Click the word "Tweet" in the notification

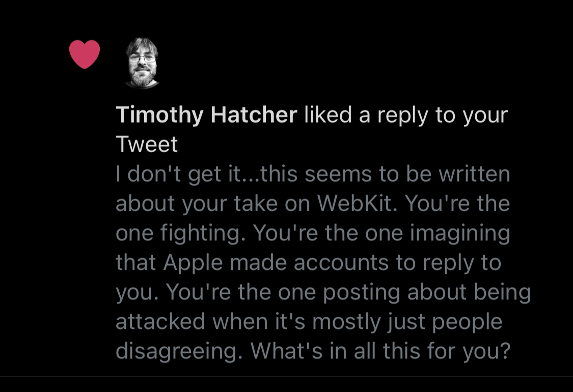tap(147, 145)
